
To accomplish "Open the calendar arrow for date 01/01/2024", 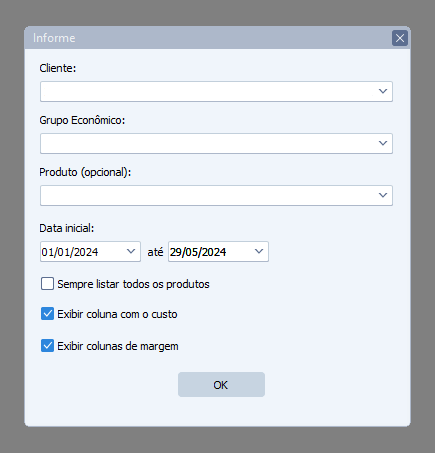I will tap(131, 251).
